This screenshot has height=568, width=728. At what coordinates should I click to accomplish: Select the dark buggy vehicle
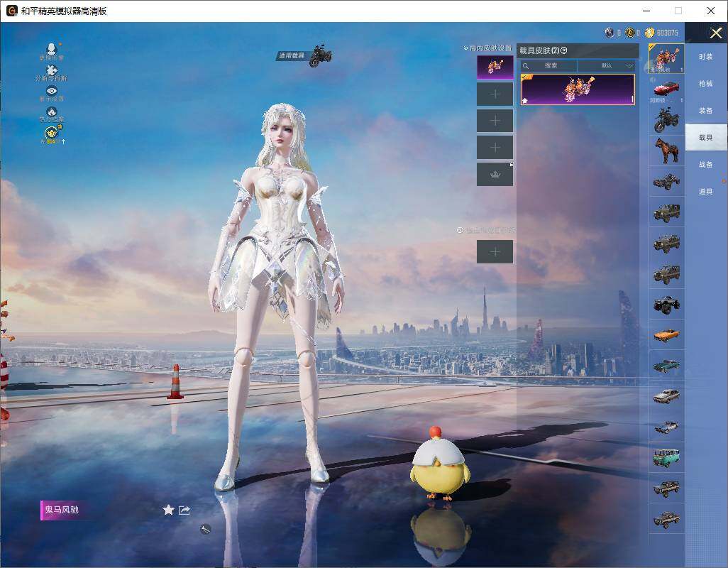click(x=666, y=181)
